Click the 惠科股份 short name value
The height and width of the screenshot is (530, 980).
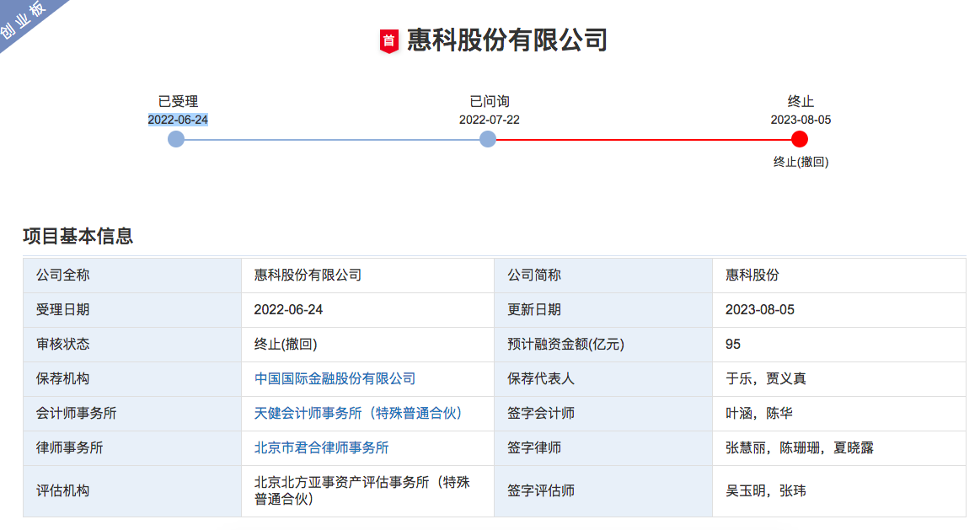(x=752, y=275)
